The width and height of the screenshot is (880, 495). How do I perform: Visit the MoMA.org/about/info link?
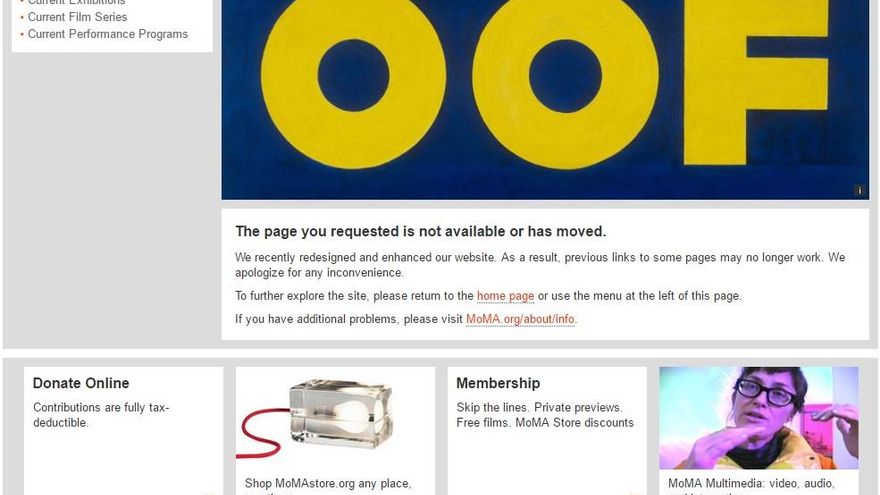520,319
